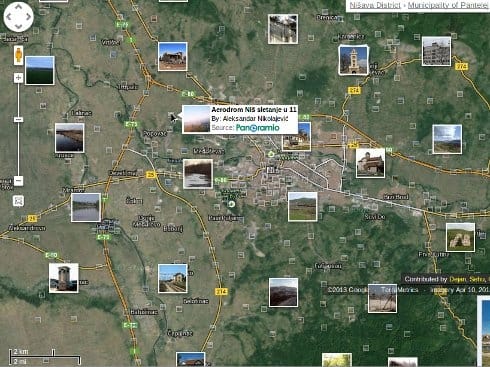Open contributor Dejan's link
The width and height of the screenshot is (490, 367).
point(458,279)
